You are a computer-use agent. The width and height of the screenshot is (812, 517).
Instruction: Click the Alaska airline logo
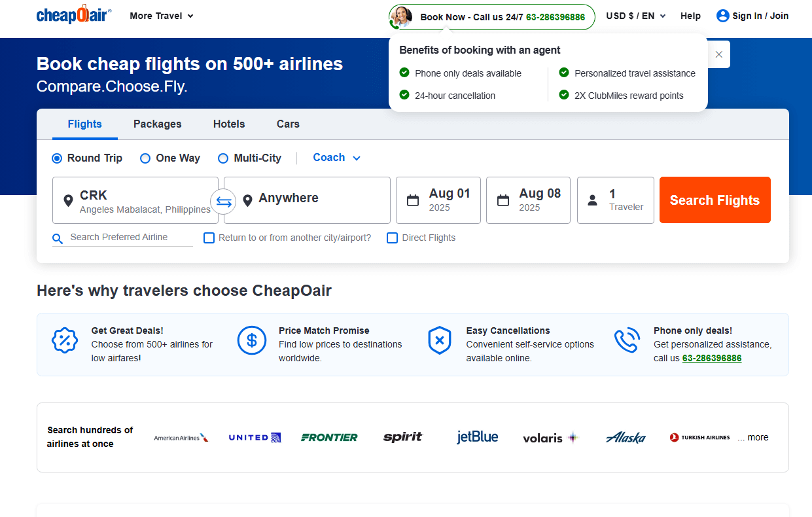[626, 437]
